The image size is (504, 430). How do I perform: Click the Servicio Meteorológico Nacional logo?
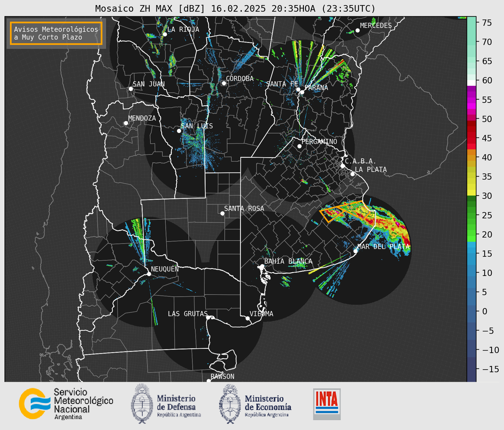pyautogui.click(x=66, y=404)
